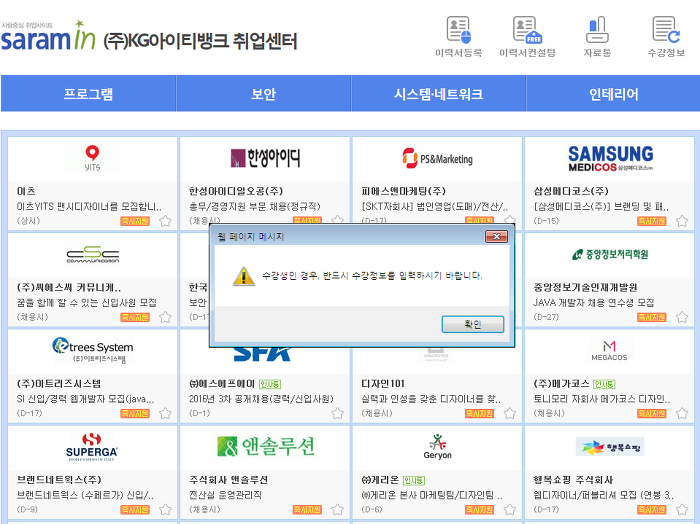The height and width of the screenshot is (524, 700).
Task: Select the 인테리어 tab
Action: 613,94
